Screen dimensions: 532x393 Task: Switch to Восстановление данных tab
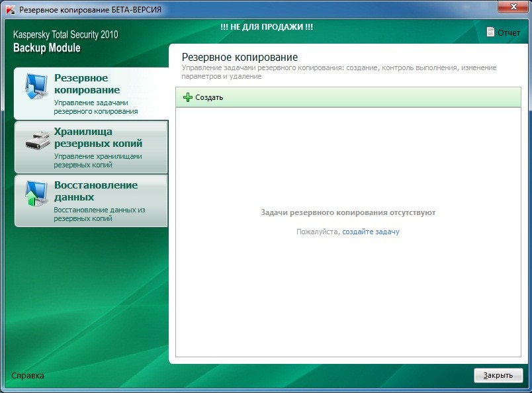[91, 200]
